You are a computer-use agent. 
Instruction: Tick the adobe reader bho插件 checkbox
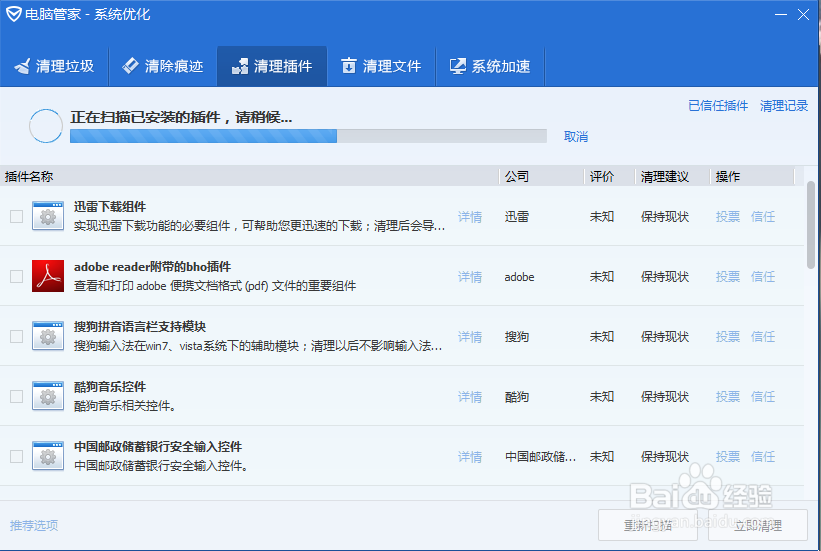(16, 277)
